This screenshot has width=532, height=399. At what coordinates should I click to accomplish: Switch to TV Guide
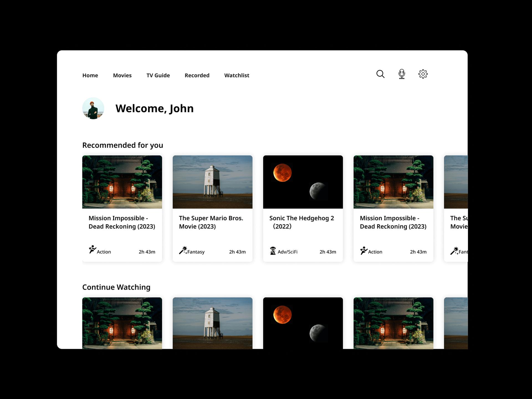[158, 75]
